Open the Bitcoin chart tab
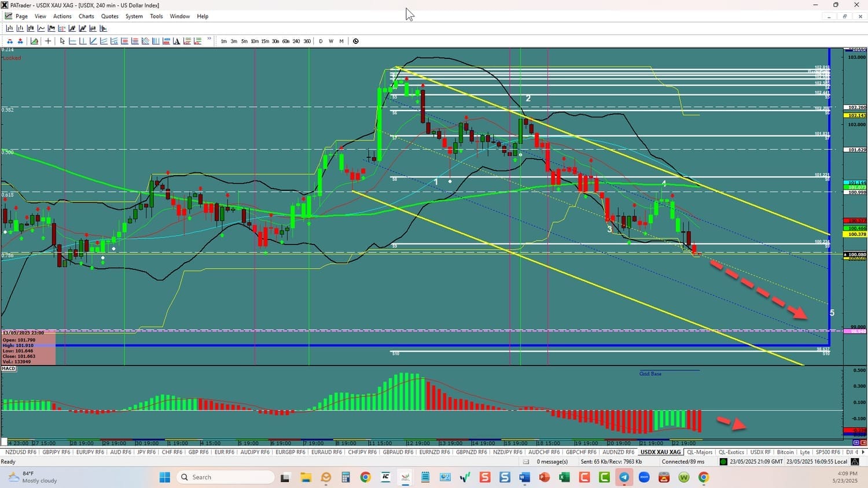This screenshot has height=488, width=868. pos(785,452)
